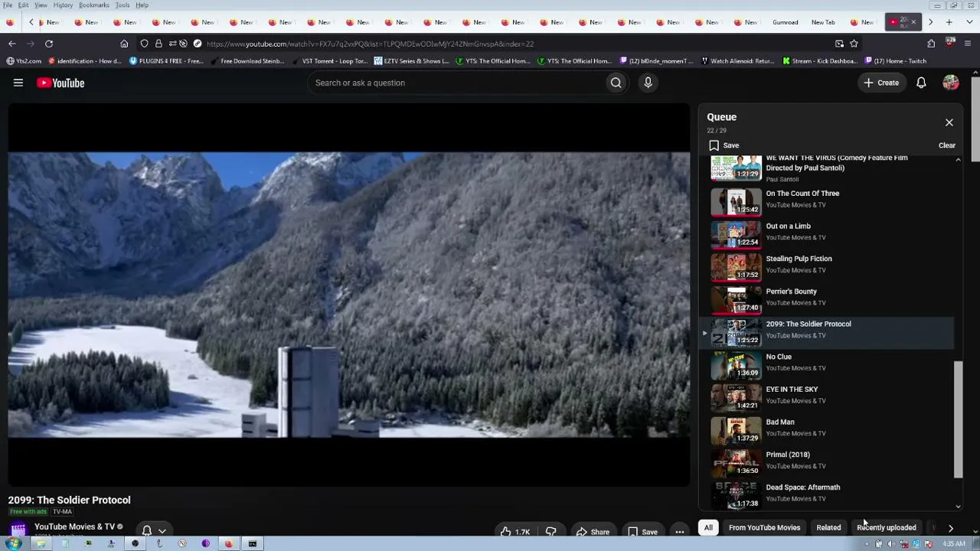Open a new browser tab
The image size is (980, 551).
949,22
